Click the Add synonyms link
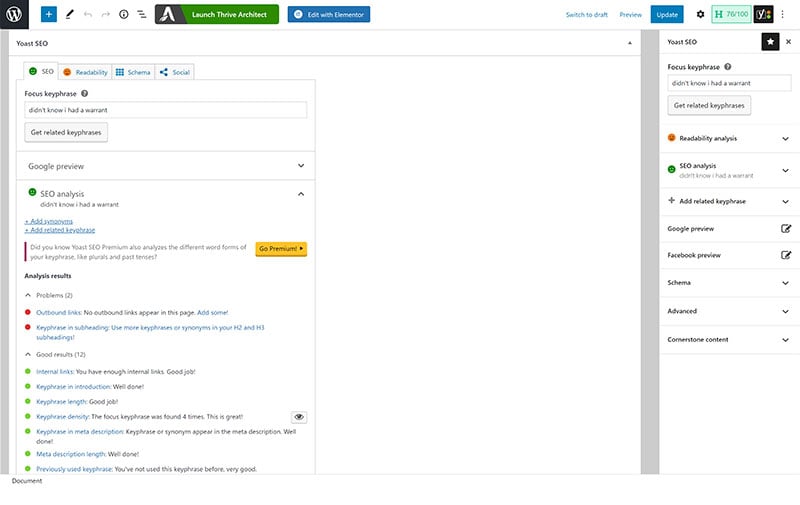The width and height of the screenshot is (800, 505). tap(48, 221)
